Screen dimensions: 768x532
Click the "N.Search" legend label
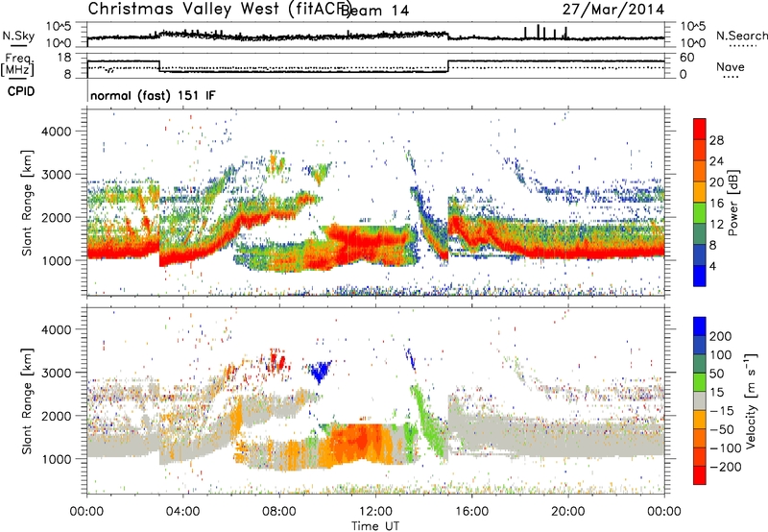click(741, 36)
